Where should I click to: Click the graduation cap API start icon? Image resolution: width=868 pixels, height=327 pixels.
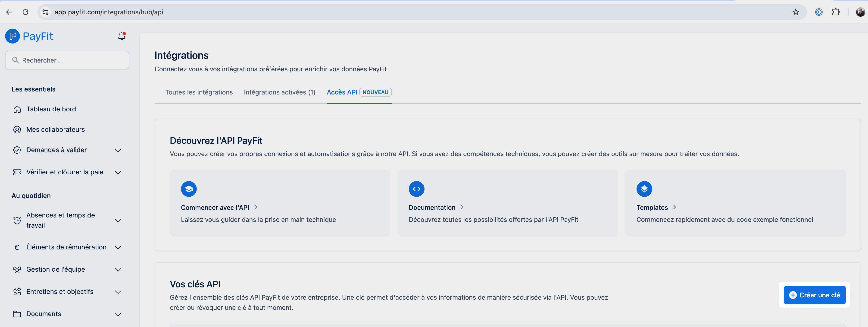pyautogui.click(x=189, y=189)
